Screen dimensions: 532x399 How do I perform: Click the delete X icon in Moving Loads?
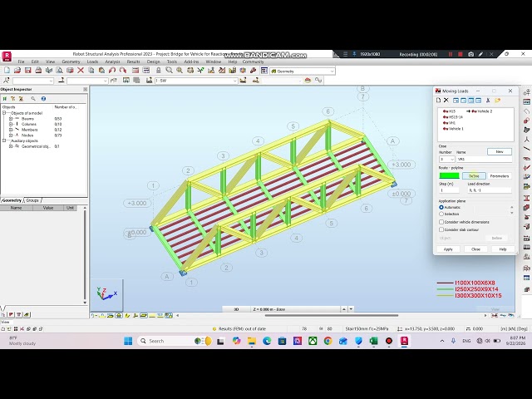[x=446, y=100]
